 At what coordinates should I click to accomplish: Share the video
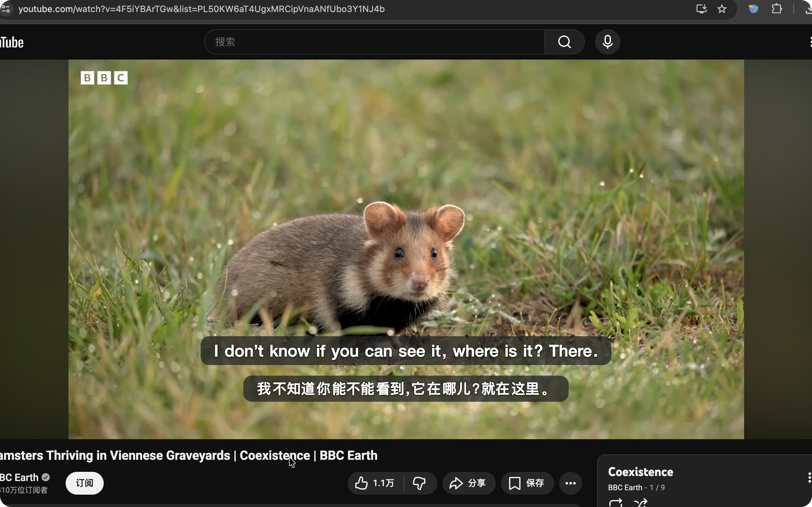click(468, 483)
